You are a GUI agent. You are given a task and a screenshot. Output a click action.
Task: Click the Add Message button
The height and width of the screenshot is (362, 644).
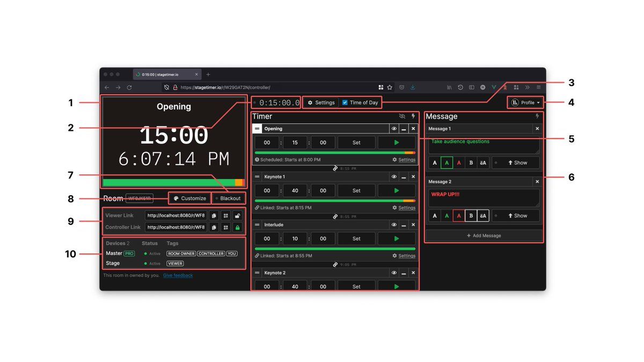click(484, 235)
